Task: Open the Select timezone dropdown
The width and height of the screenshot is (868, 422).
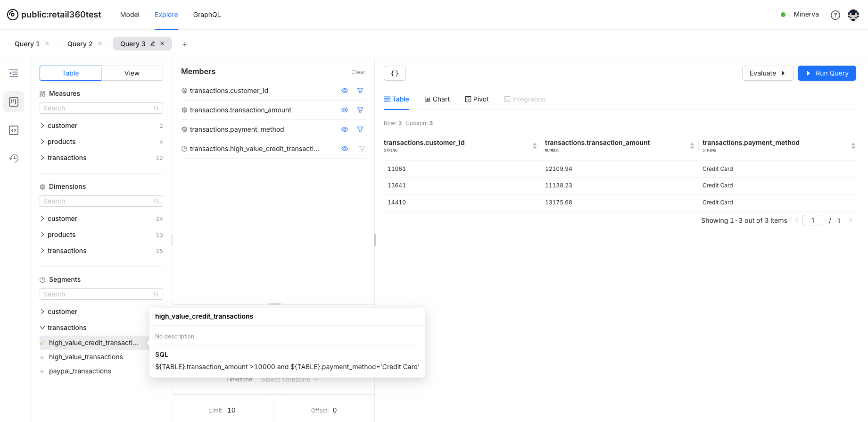Action: tap(289, 380)
